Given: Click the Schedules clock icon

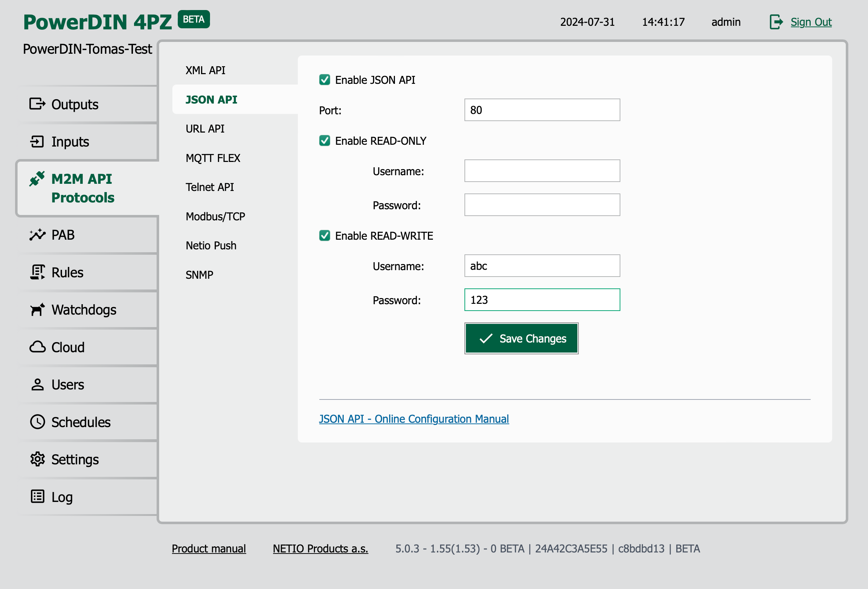Looking at the screenshot, I should [x=37, y=422].
